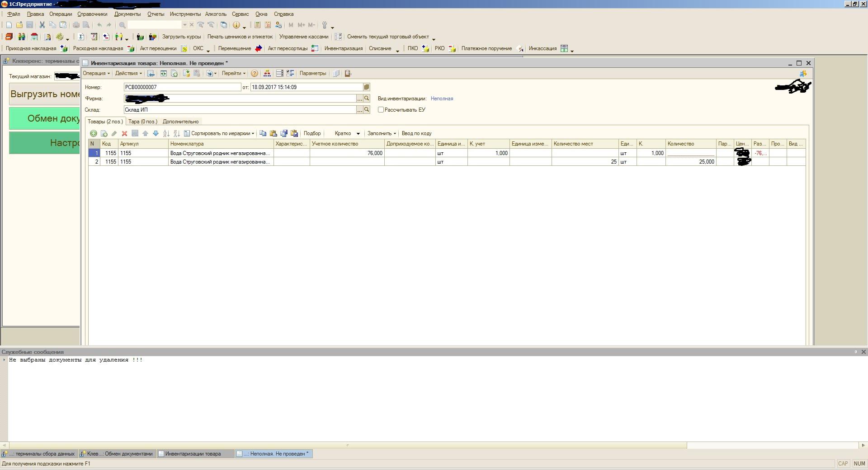This screenshot has width=868, height=470.
Task: Click the ПКО coins icon
Action: 425,48
